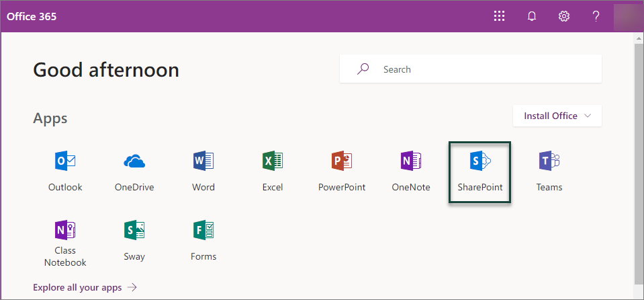Viewport: 644px width, 300px height.
Task: Click the Office 365 header title
Action: (32, 16)
